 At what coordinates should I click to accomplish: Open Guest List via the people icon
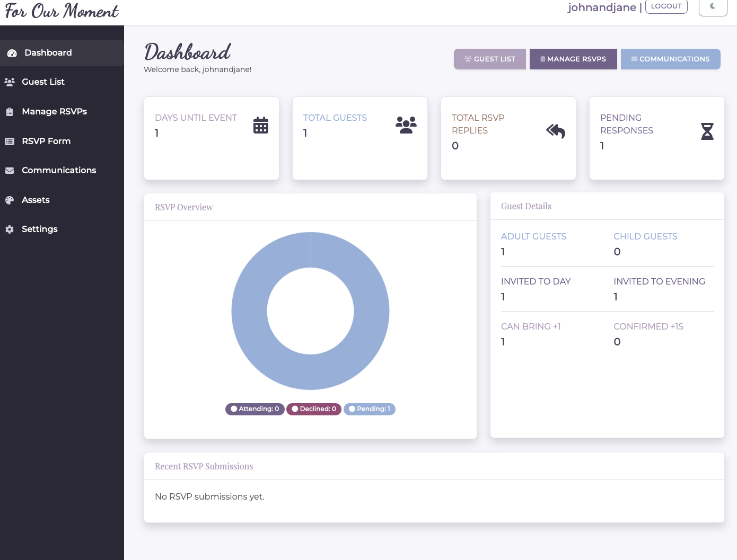pos(9,82)
